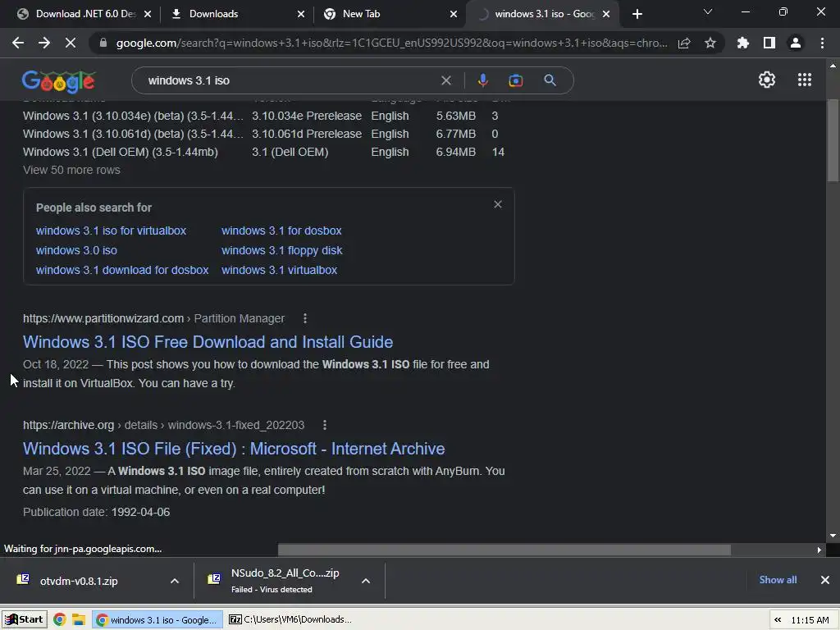
Task: Switch to Download .NET 6.0 tab
Action: click(x=85, y=14)
